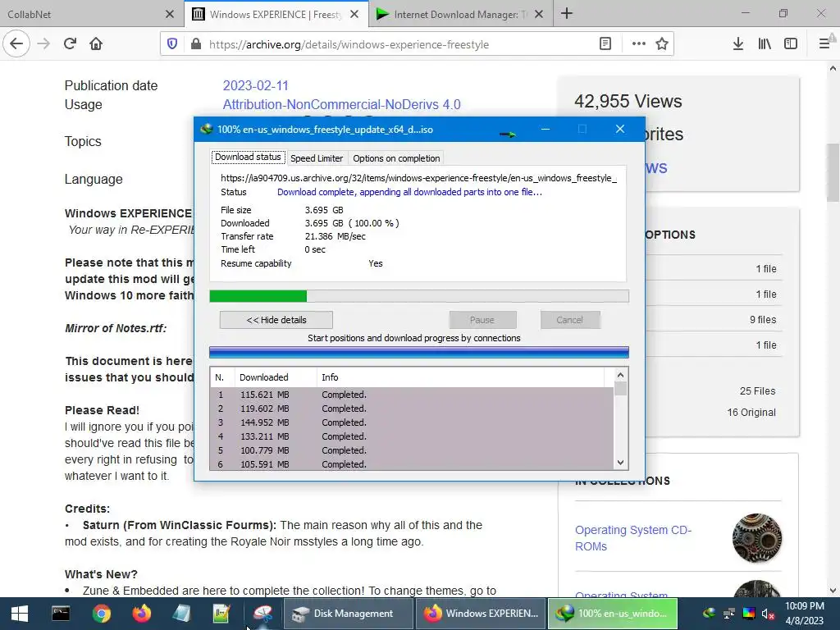
Task: Go back with the browser back arrow
Action: tap(16, 44)
